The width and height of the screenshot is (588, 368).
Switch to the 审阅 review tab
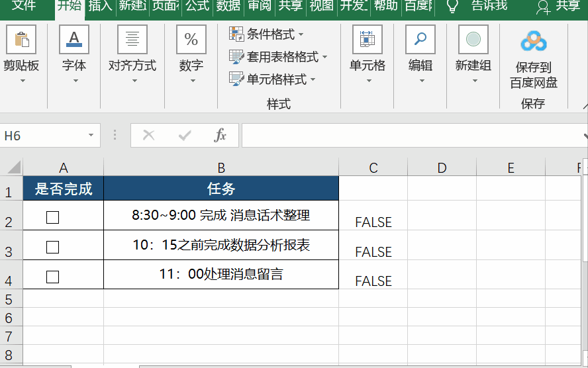coord(260,5)
